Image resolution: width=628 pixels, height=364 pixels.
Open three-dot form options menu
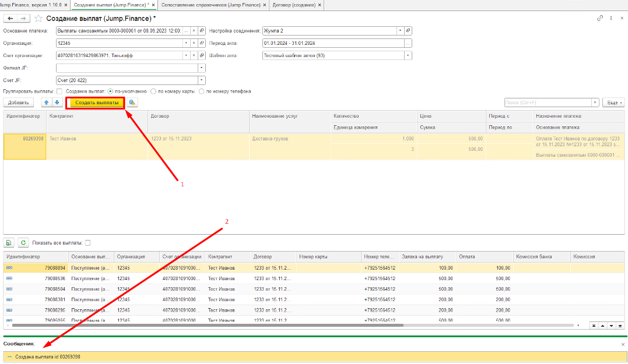[x=611, y=19]
